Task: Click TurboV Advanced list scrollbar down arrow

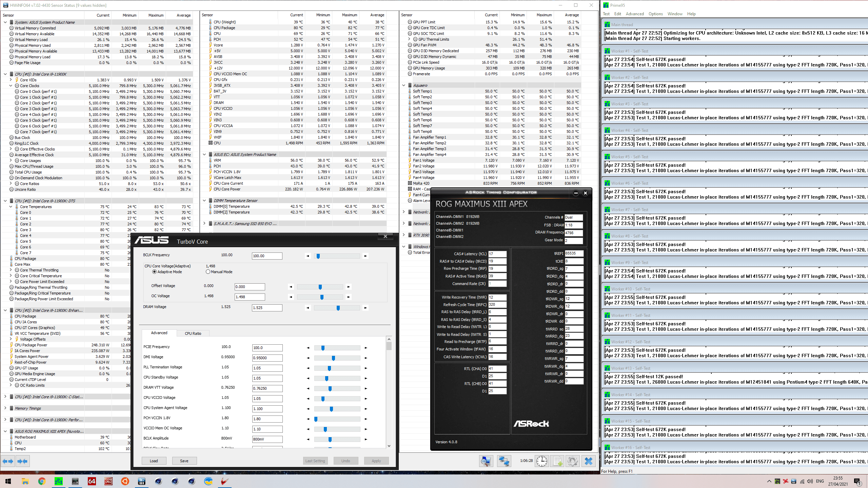Action: [389, 446]
